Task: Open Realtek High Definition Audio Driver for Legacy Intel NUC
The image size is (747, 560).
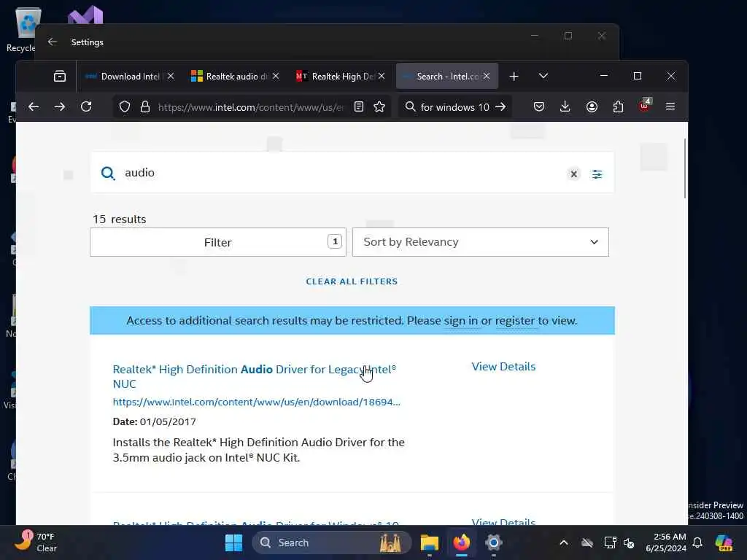Action: click(x=255, y=376)
